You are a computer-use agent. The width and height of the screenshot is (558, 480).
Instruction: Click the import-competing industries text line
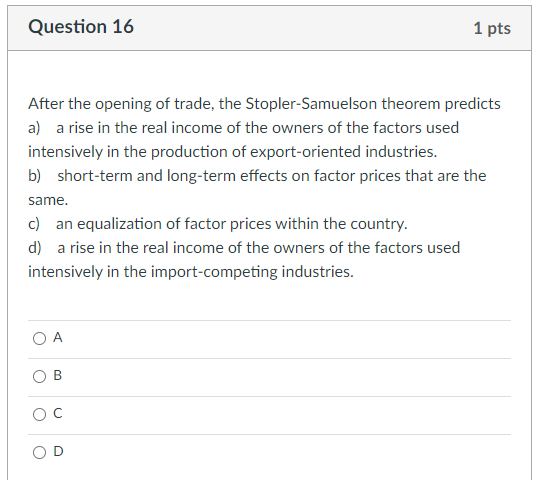click(191, 272)
